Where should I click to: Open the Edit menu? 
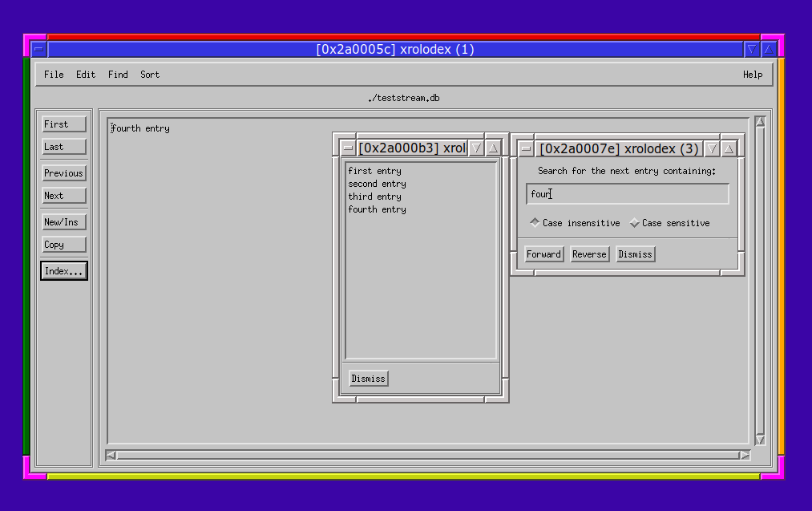[x=86, y=75]
